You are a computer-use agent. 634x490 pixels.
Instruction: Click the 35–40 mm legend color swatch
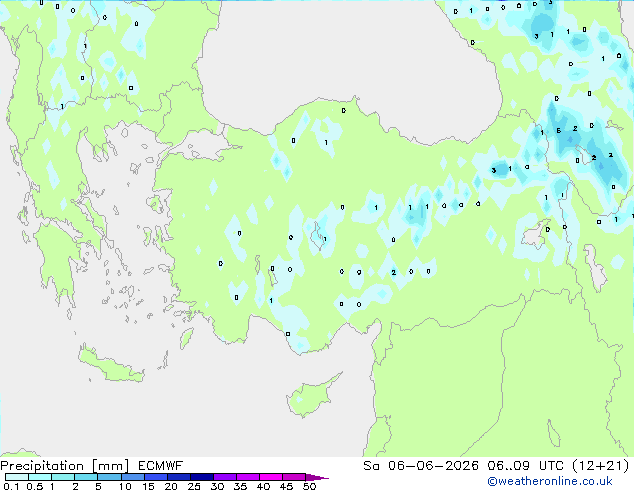pyautogui.click(x=248, y=477)
